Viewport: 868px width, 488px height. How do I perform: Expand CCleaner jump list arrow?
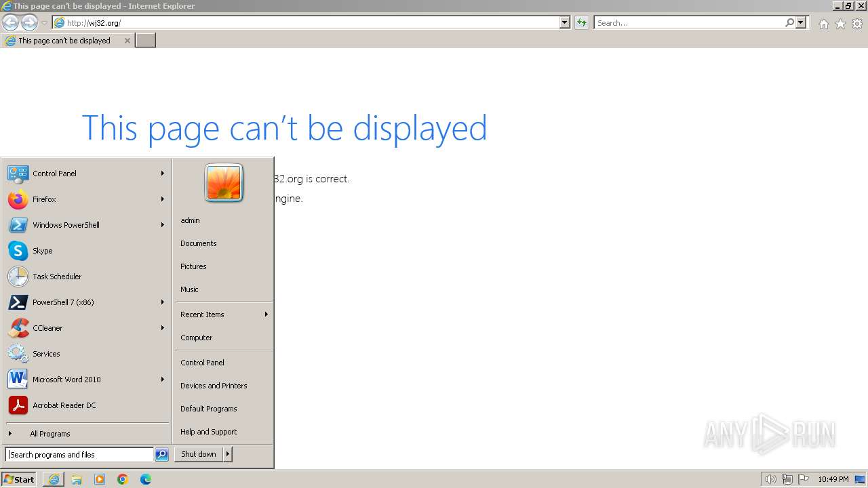[x=163, y=328]
